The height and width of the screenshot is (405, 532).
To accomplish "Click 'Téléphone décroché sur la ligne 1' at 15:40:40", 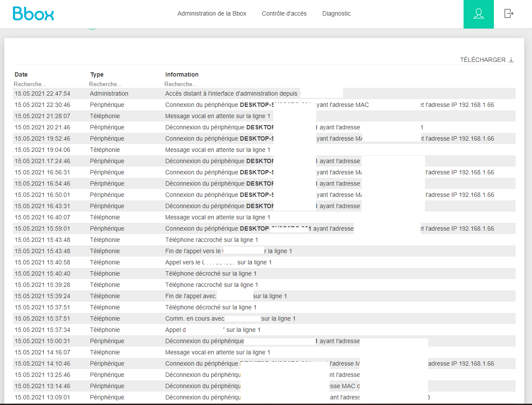I will click(x=211, y=273).
